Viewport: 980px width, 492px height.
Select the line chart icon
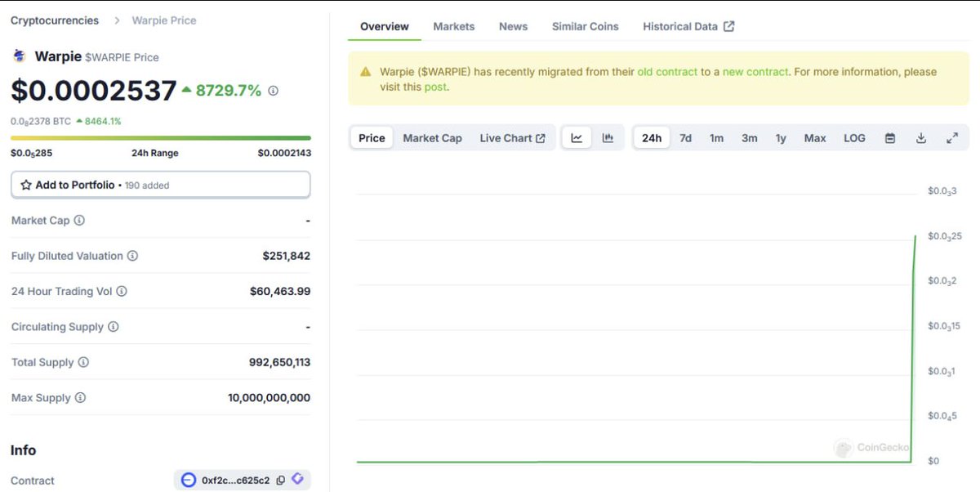[577, 137]
